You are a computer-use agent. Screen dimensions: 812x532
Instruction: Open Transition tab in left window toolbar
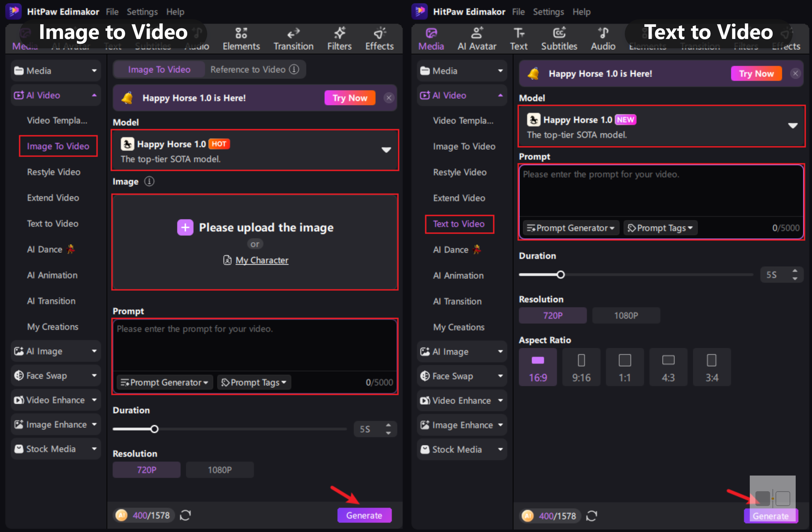(293, 39)
